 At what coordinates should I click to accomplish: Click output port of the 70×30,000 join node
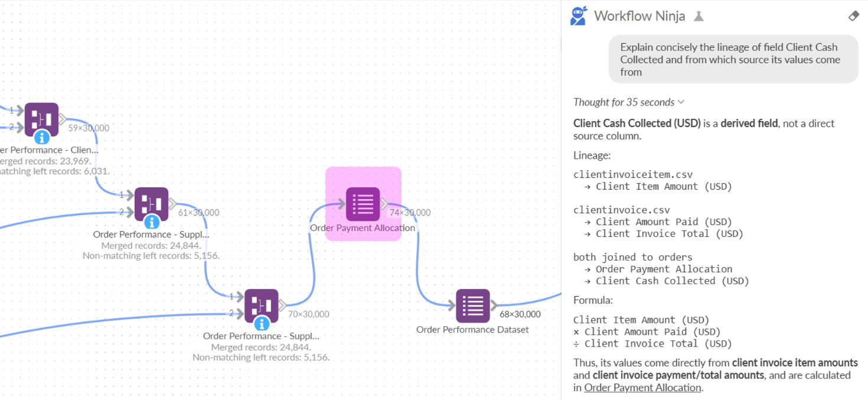pos(283,305)
